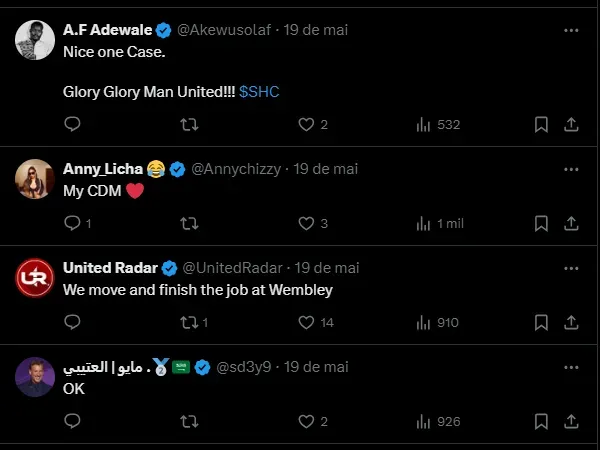
Task: Open more options on United Radar's tweet
Action: [571, 268]
